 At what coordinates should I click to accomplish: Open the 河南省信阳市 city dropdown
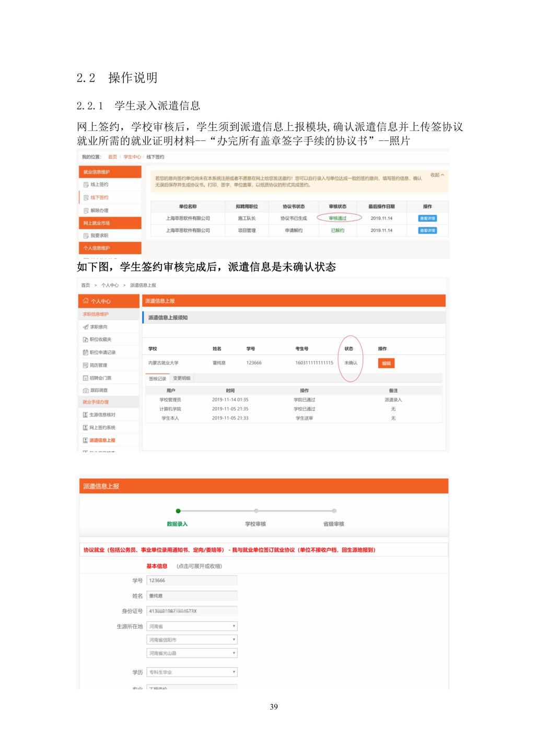pos(192,640)
